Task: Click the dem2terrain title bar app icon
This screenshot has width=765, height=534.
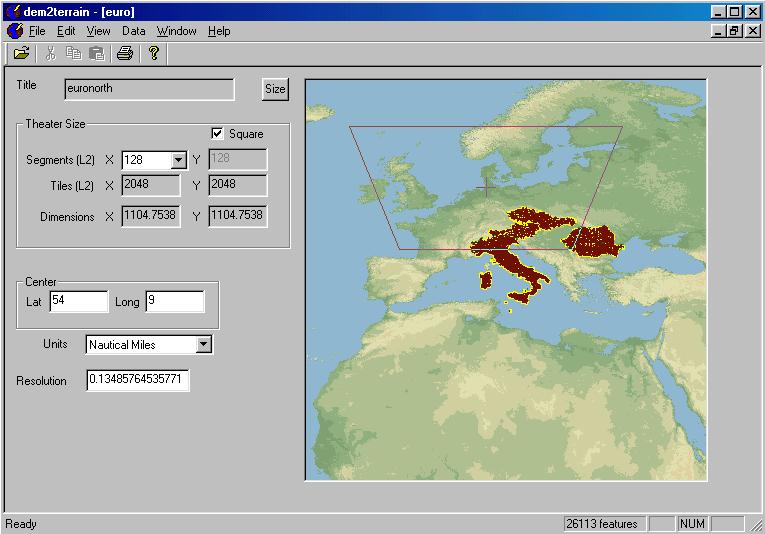Action: (x=12, y=11)
